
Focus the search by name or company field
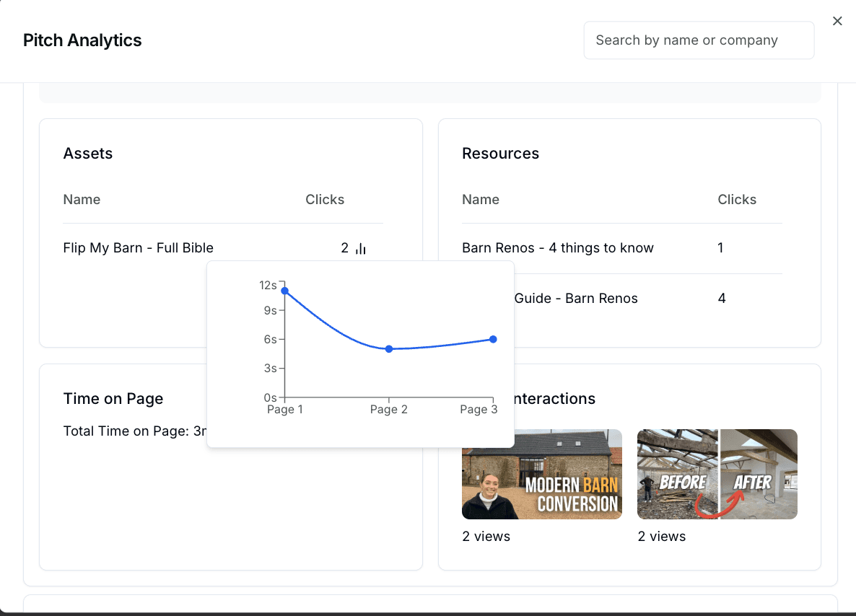(699, 40)
